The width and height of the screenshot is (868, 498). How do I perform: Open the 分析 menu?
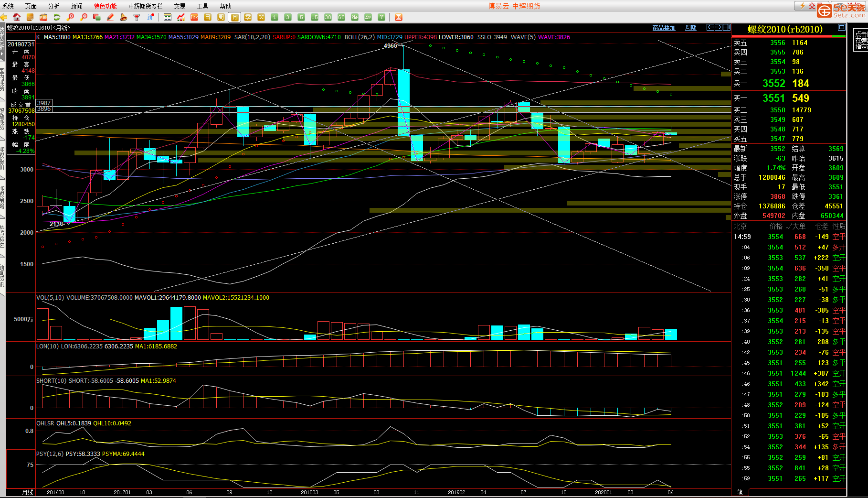[54, 6]
